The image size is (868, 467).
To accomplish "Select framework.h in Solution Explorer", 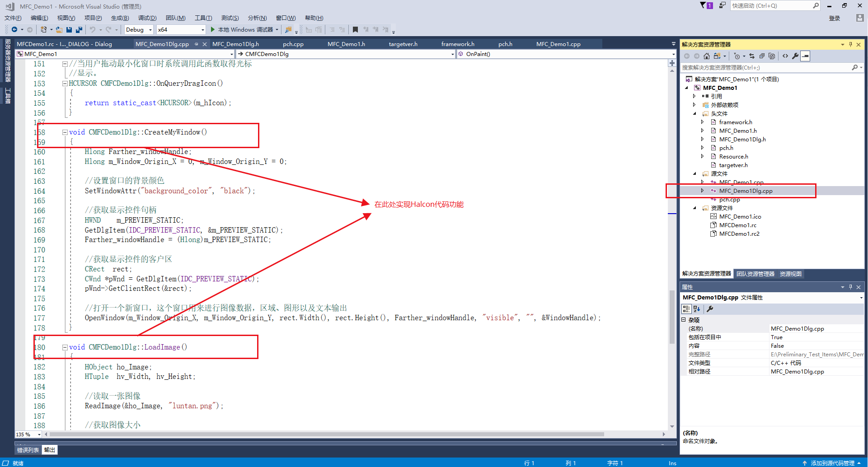I will tap(736, 122).
